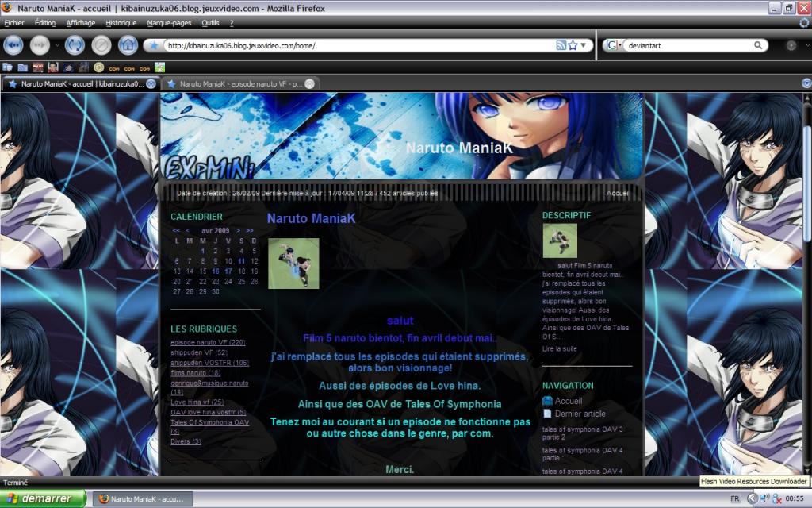Open 'episode naruto VF (220)' category
Image resolution: width=812 pixels, height=508 pixels.
point(208,343)
